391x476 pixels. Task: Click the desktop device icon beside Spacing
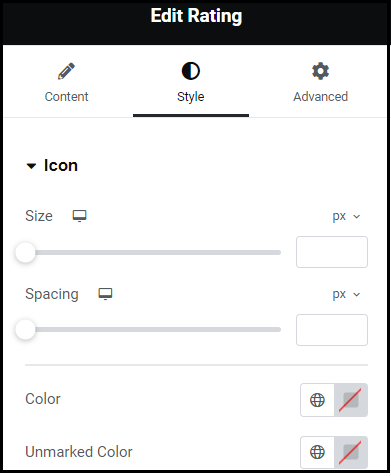click(105, 294)
